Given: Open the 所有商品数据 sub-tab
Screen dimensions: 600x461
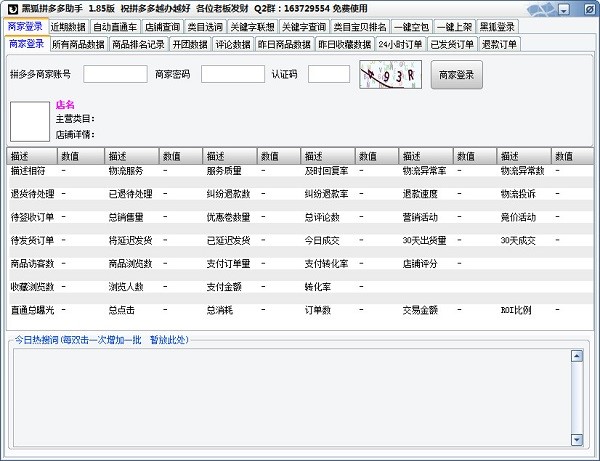Looking at the screenshot, I should (x=78, y=45).
